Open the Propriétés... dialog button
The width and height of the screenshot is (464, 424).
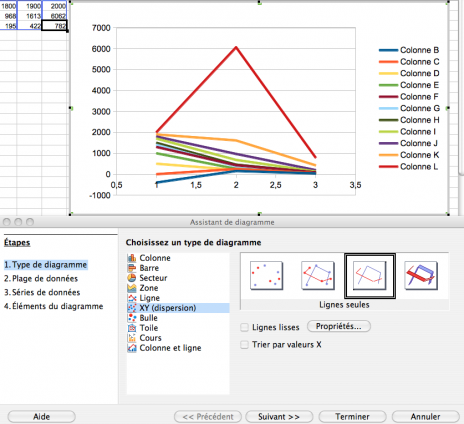(339, 326)
